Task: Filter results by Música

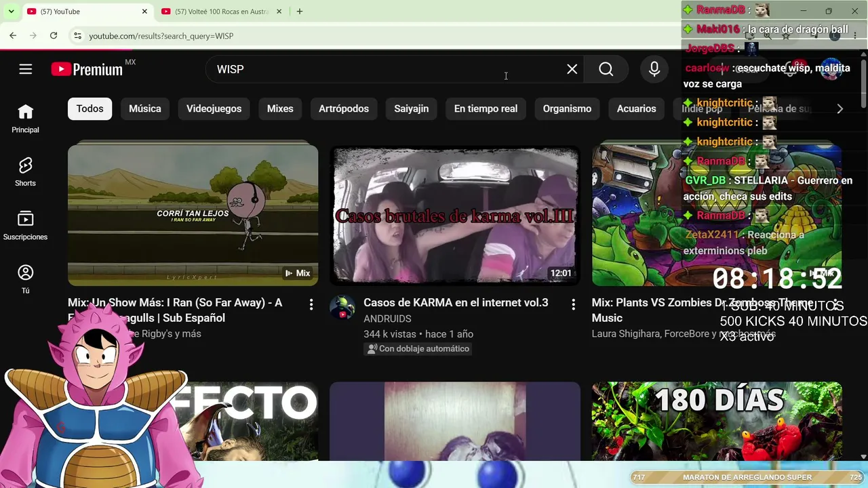Action: point(145,108)
